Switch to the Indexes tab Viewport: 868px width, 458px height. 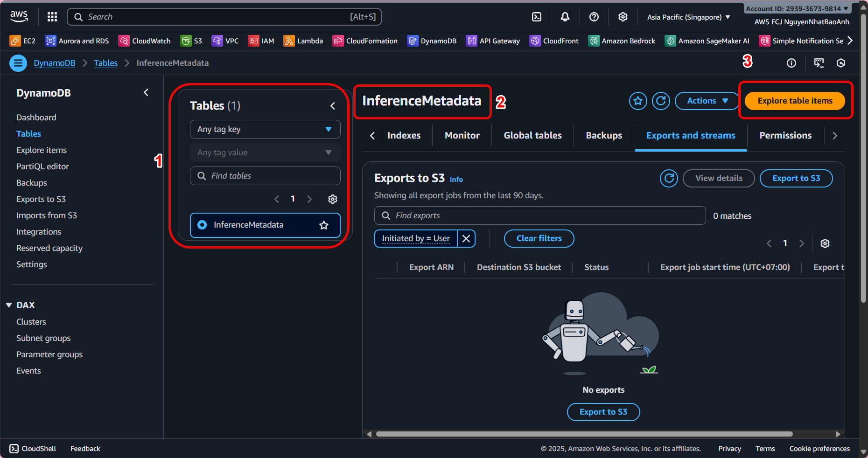[404, 136]
